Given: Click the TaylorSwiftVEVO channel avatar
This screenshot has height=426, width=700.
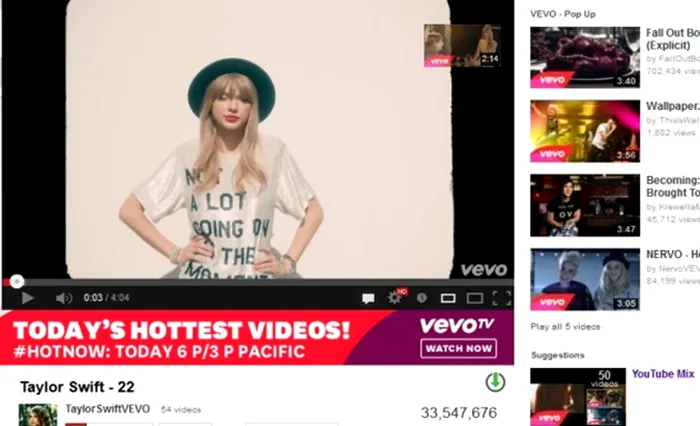Looking at the screenshot, I should click(x=38, y=415).
